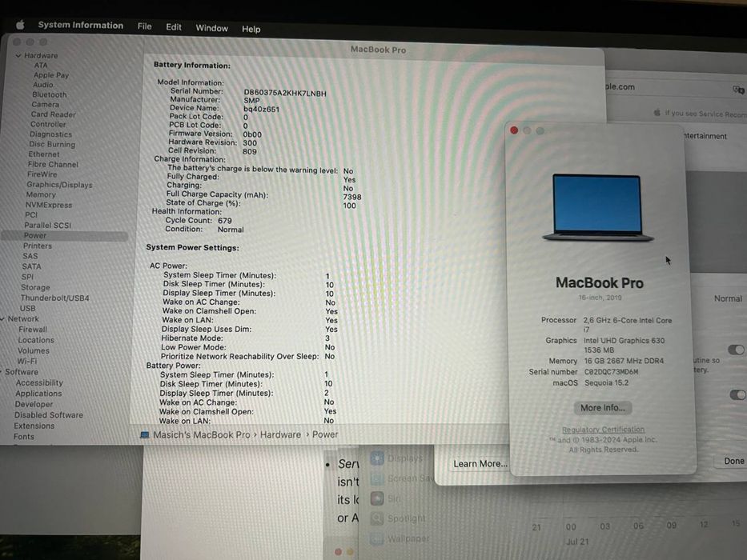The height and width of the screenshot is (560, 747).
Task: Select Bluetooth in the sidebar
Action: click(50, 94)
